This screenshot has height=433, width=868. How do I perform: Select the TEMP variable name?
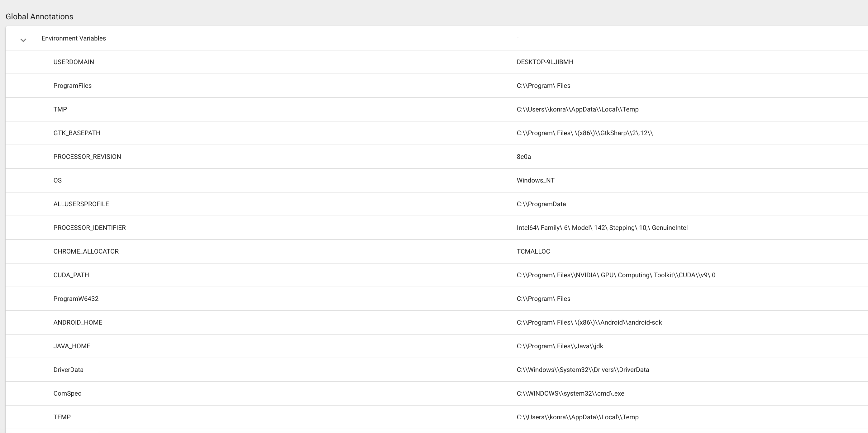click(62, 417)
